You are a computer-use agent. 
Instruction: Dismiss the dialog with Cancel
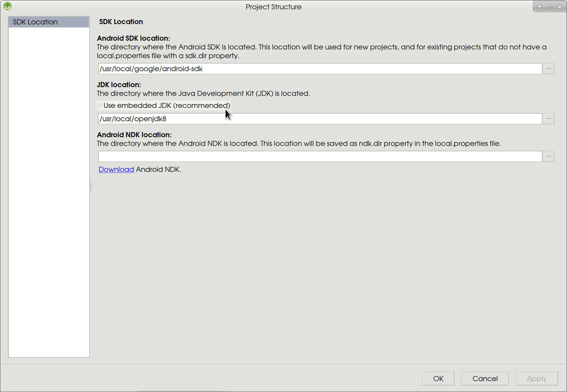(x=485, y=378)
